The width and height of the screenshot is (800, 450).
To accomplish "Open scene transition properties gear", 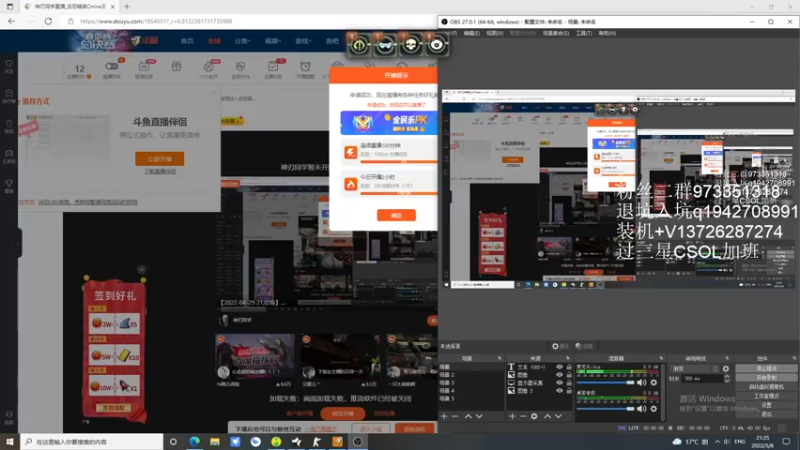I will click(726, 368).
